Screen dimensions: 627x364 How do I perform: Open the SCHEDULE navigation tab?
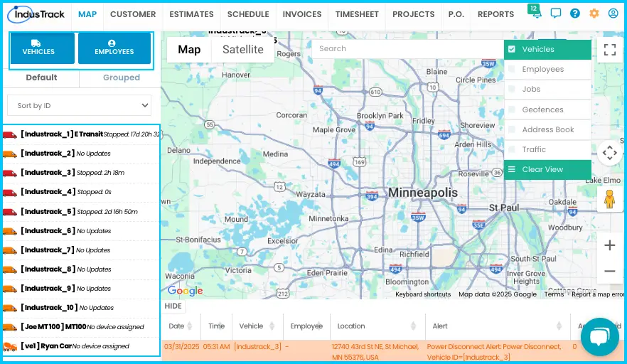248,14
